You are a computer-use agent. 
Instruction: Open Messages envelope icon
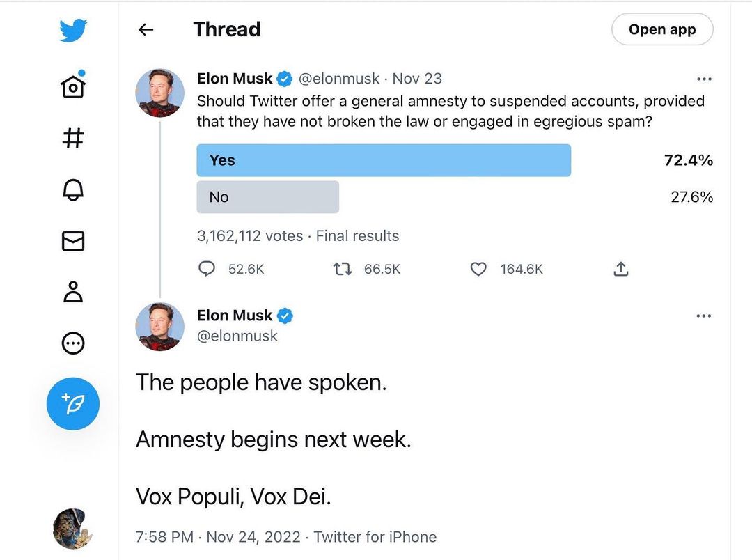point(73,241)
